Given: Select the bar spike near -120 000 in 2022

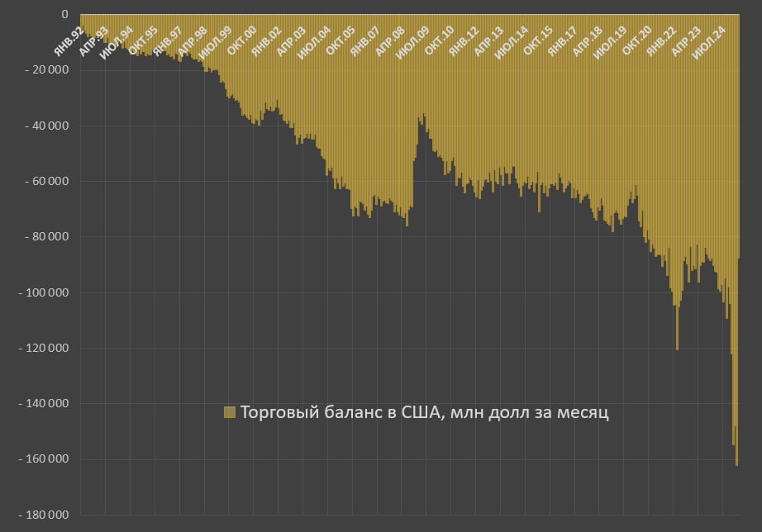Looking at the screenshot, I should [x=677, y=330].
